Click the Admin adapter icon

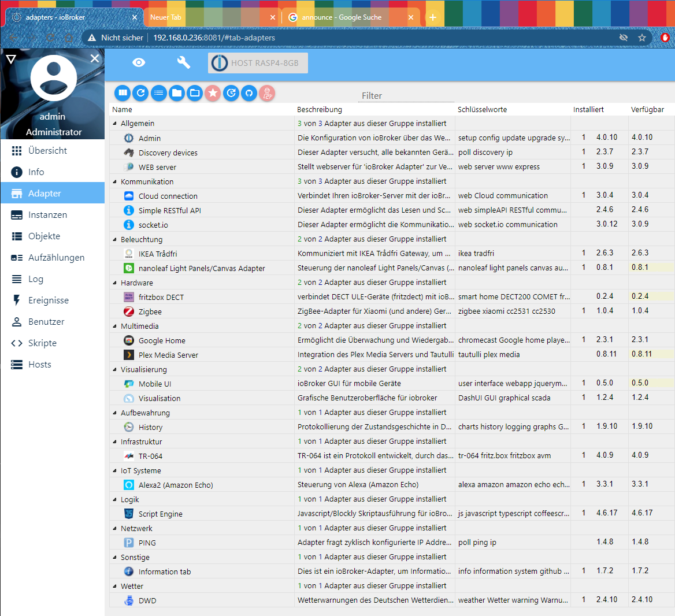click(129, 138)
